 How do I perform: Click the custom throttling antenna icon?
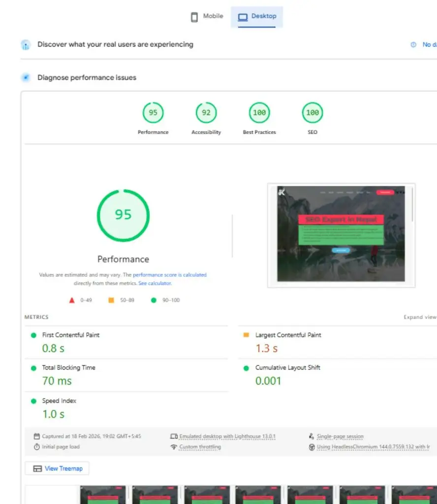(x=174, y=446)
